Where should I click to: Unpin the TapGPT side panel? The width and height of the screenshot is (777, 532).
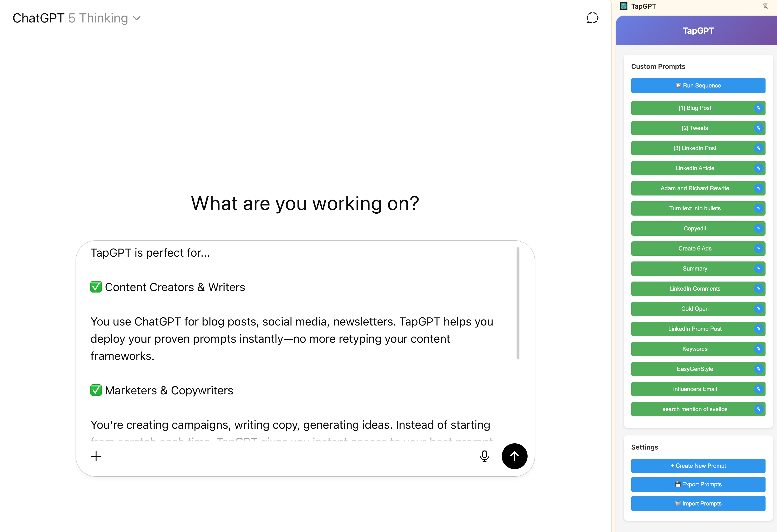point(766,6)
